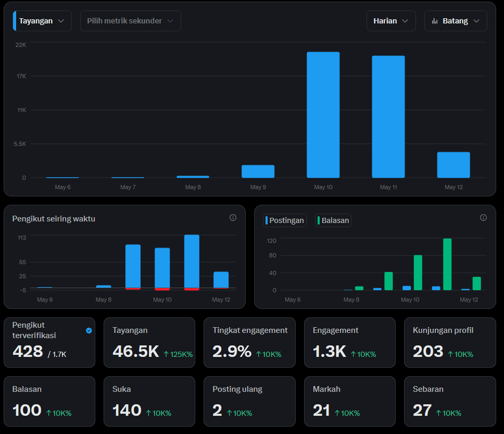Click the May 6 label under views chart
Viewport: 504px width, 434px height.
point(62,187)
